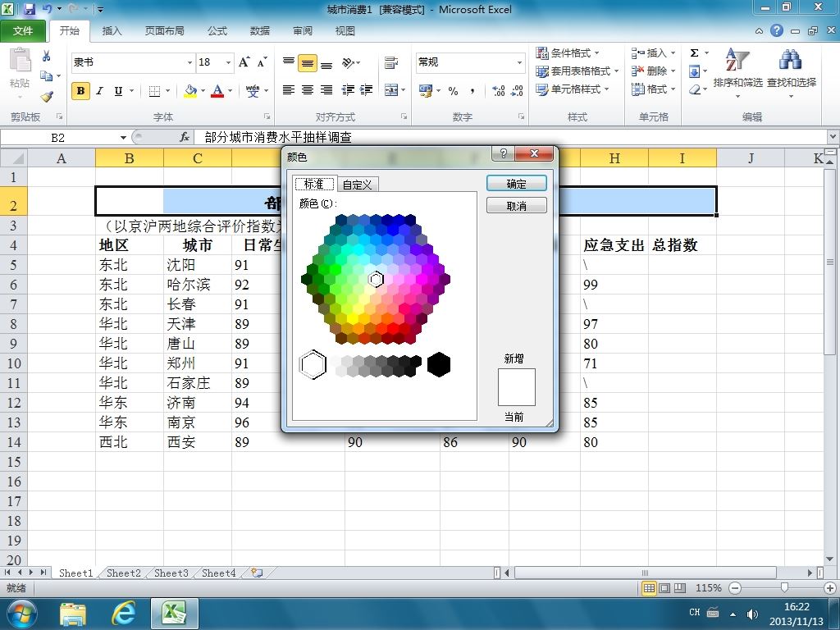The width and height of the screenshot is (840, 630).
Task: Click the font color A icon
Action: coord(217,90)
